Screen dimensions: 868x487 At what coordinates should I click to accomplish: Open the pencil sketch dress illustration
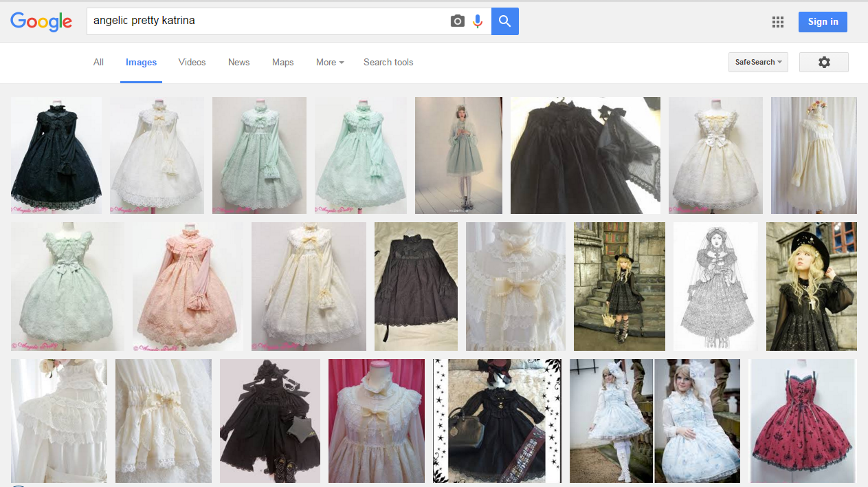pos(715,286)
